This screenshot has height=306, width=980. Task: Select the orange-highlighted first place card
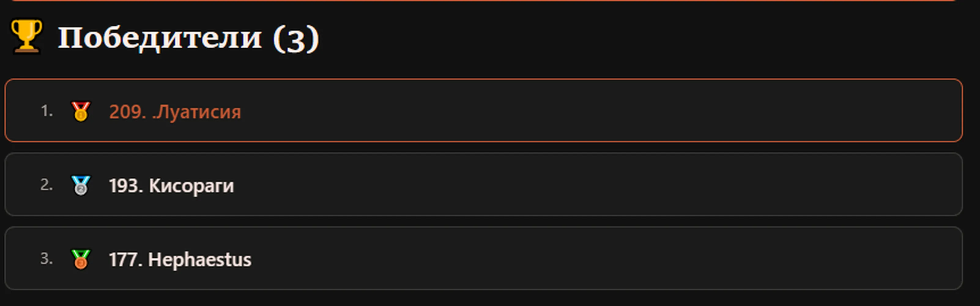(484, 110)
